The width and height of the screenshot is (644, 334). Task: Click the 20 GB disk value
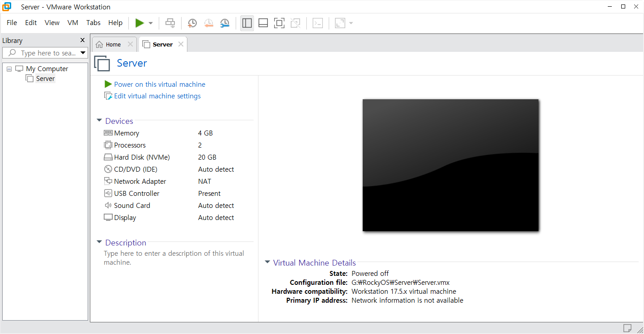point(207,157)
